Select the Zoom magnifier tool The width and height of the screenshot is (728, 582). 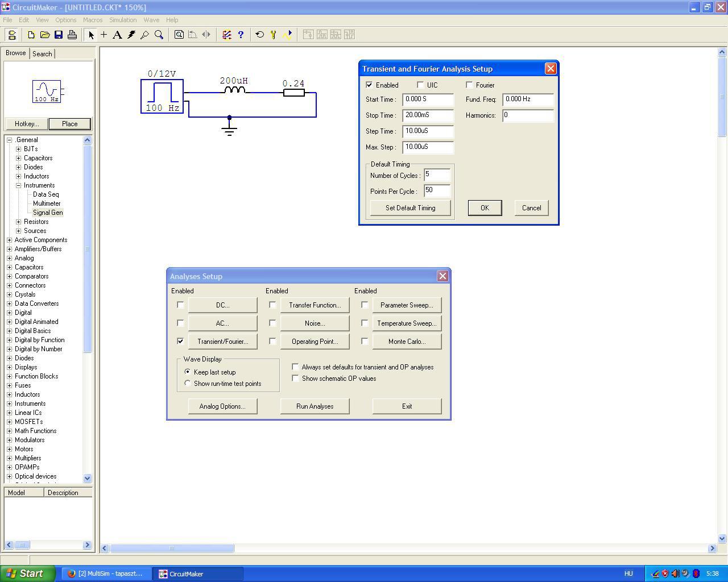[159, 35]
